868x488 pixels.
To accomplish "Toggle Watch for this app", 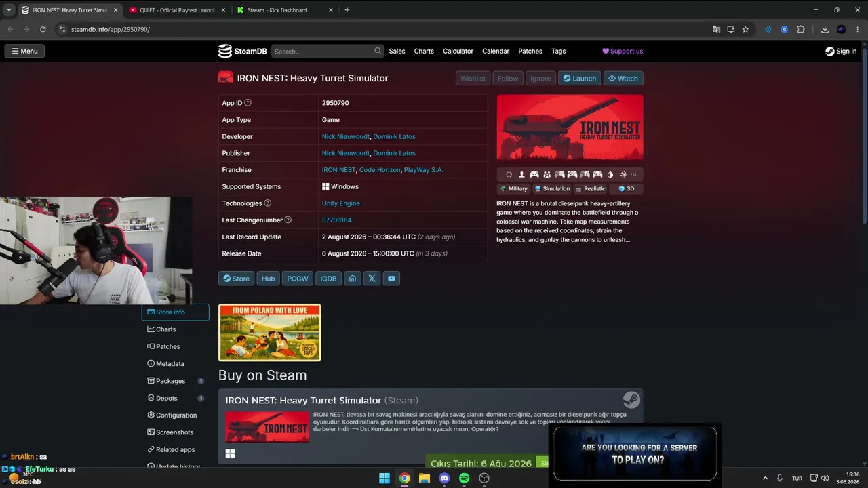I will click(x=623, y=78).
